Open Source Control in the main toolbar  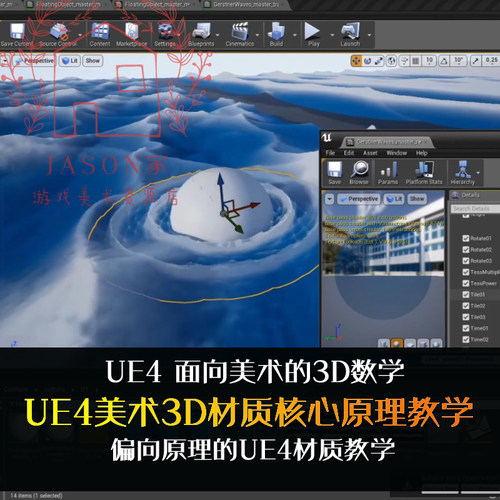click(x=58, y=34)
